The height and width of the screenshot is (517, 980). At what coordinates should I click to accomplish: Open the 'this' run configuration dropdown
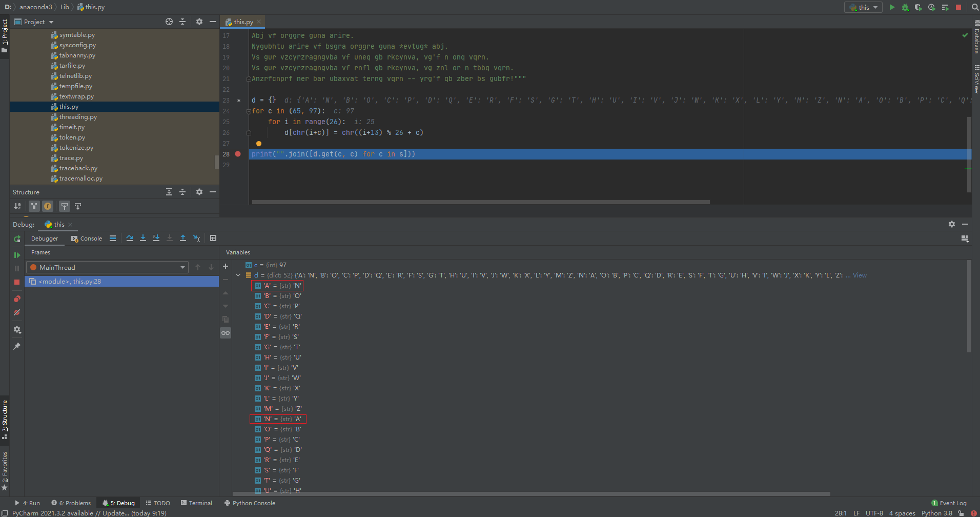863,7
